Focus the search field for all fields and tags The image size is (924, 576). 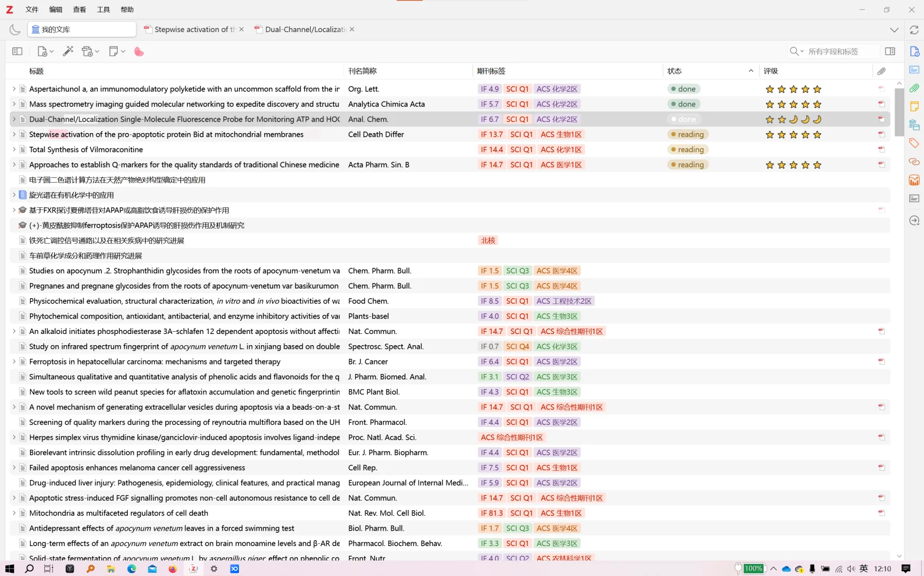(842, 51)
